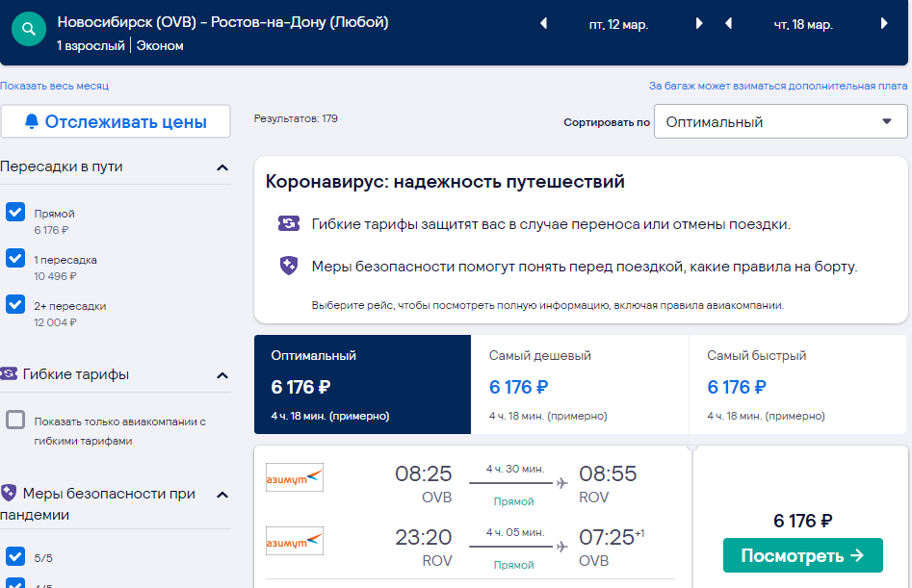
Task: Click the Посмотреть button for 6 176 ₽ flight
Action: 802,555
